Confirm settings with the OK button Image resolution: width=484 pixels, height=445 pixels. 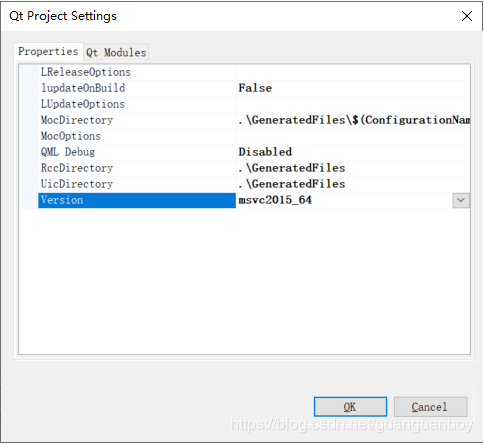point(350,407)
